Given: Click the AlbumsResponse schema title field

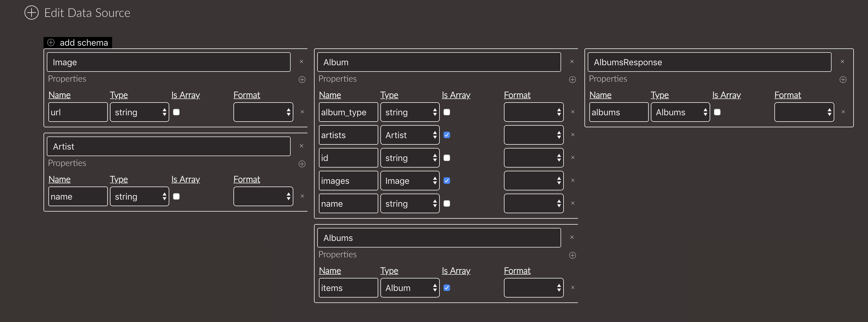Looking at the screenshot, I should [x=710, y=62].
